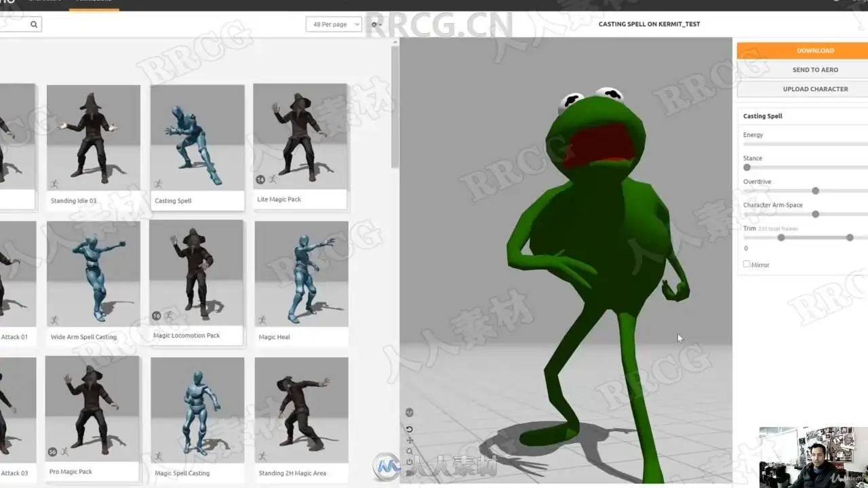
Task: Click the Magic Heal card label
Action: pyautogui.click(x=274, y=337)
